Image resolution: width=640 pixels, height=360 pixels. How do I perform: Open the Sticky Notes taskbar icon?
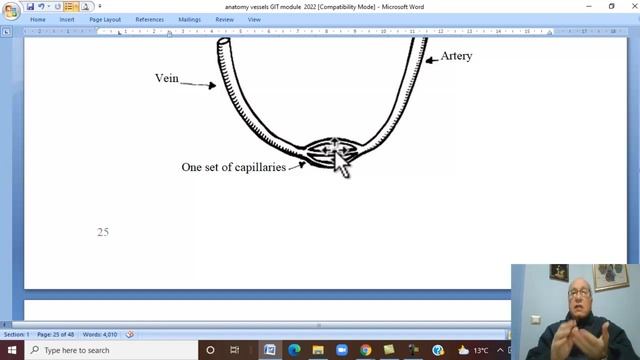(x=389, y=350)
